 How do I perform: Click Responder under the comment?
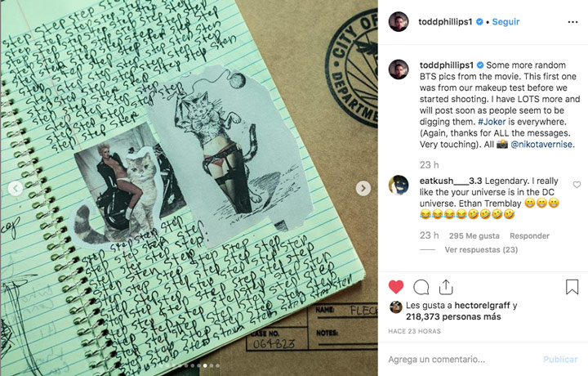tap(529, 235)
